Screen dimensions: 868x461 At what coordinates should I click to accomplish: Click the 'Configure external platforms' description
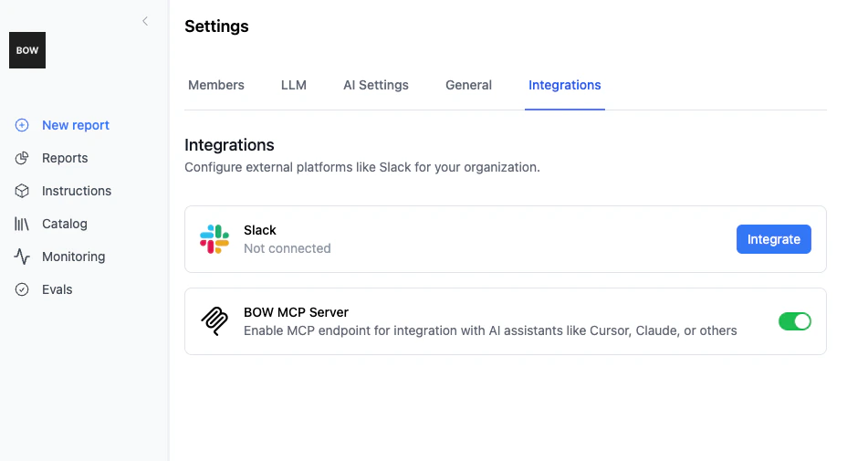(362, 168)
